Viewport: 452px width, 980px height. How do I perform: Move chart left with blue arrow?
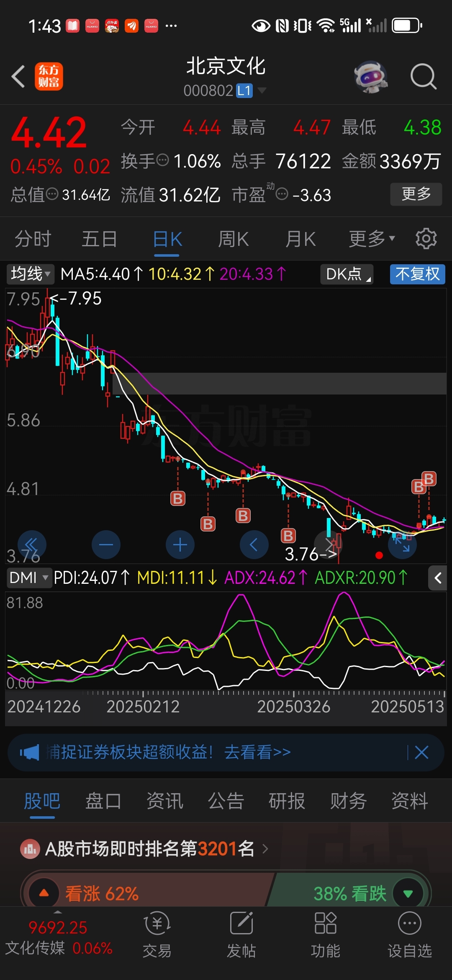point(254,544)
